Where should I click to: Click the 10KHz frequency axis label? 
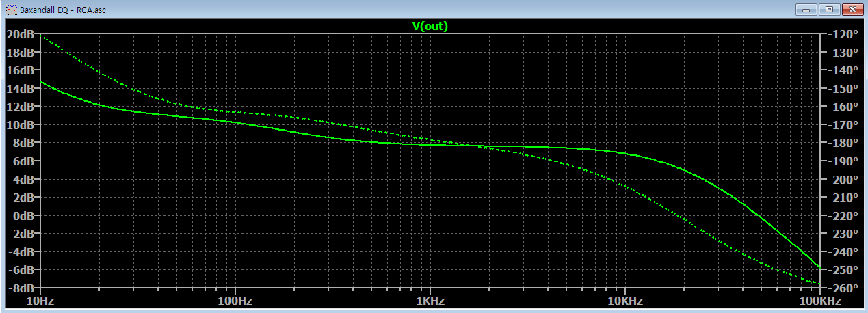point(624,301)
